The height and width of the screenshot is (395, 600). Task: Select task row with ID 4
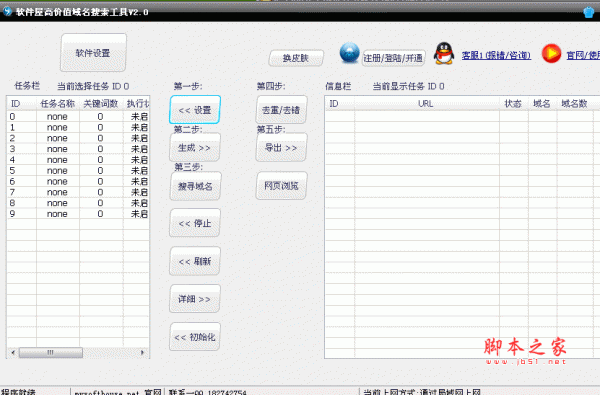click(x=78, y=160)
